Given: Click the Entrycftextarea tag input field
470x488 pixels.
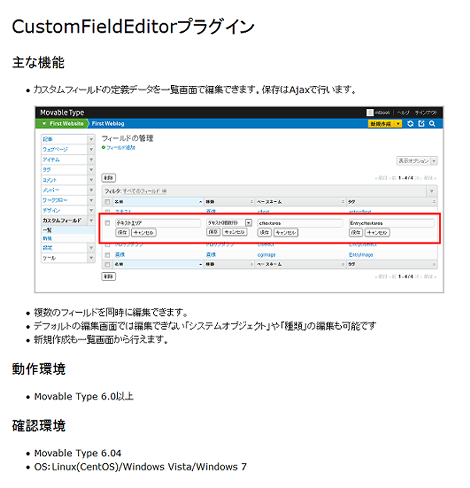Looking at the screenshot, I should 391,223.
